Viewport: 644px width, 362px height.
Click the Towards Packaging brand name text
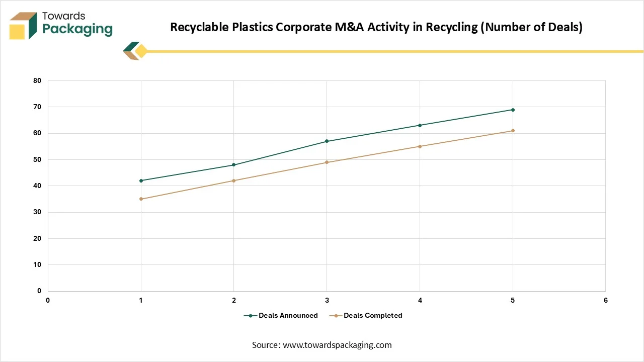[77, 23]
